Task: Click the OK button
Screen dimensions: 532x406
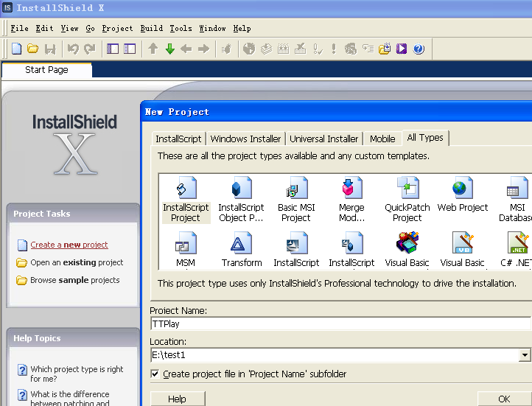Action: tap(504, 399)
